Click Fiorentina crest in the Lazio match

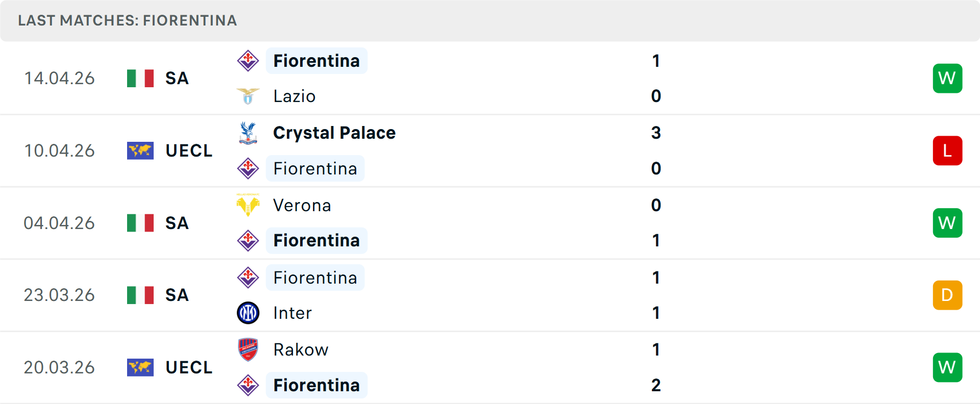coord(248,61)
